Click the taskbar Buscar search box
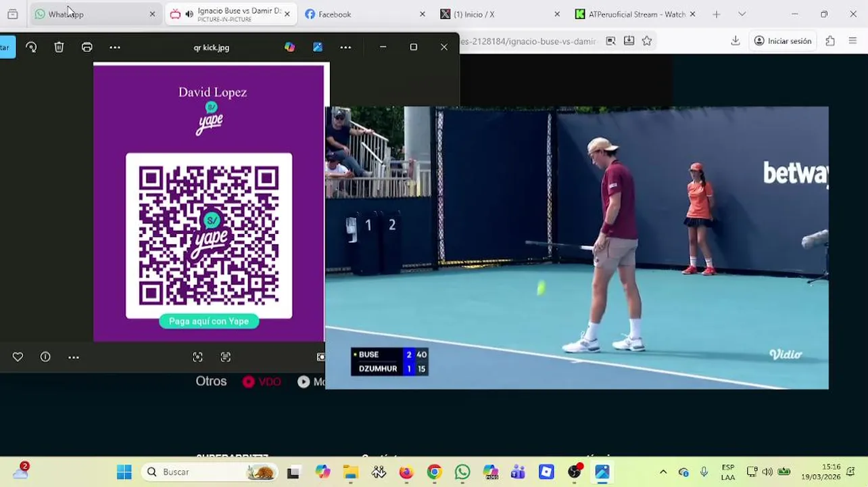Viewport: 868px width, 487px height. click(x=209, y=472)
